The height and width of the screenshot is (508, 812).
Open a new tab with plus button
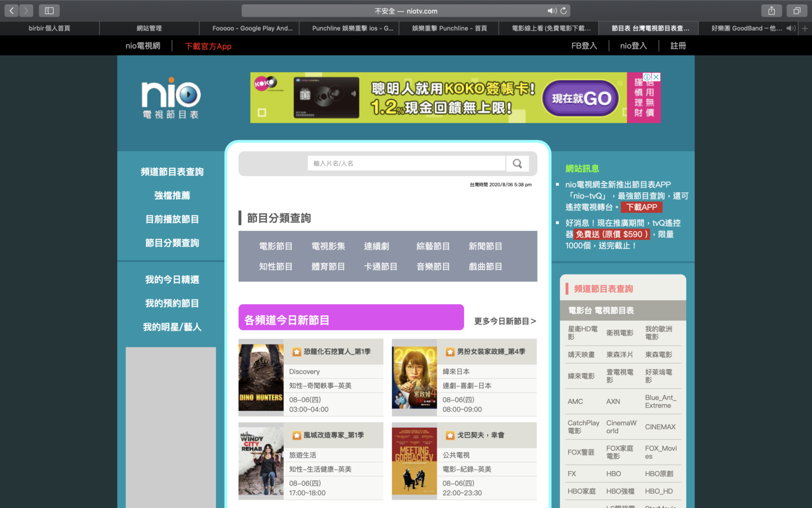pos(805,28)
